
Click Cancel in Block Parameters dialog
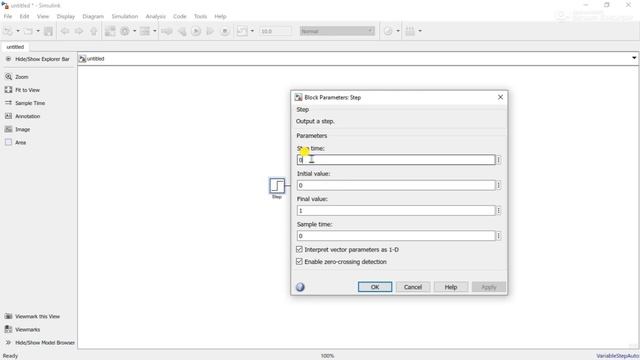[x=413, y=287]
